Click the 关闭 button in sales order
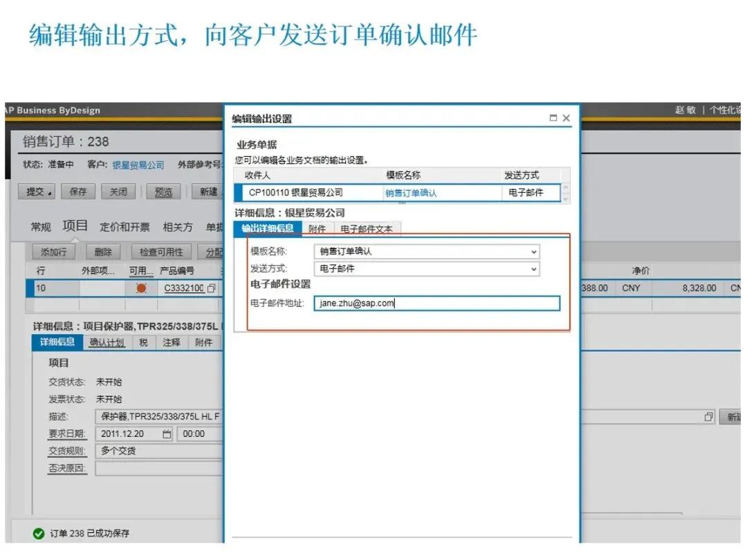747x560 pixels. 119,192
